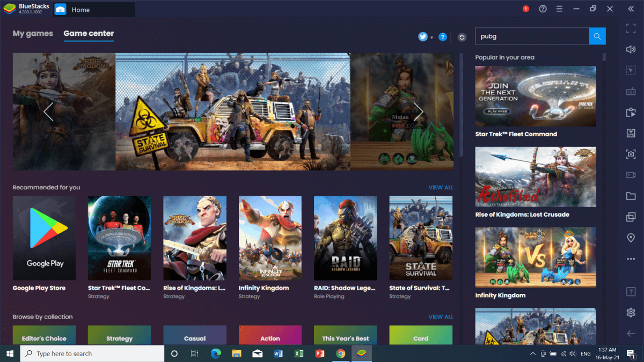Open Infinity Kingdom recommended game tile
The width and height of the screenshot is (644, 362).
(270, 238)
